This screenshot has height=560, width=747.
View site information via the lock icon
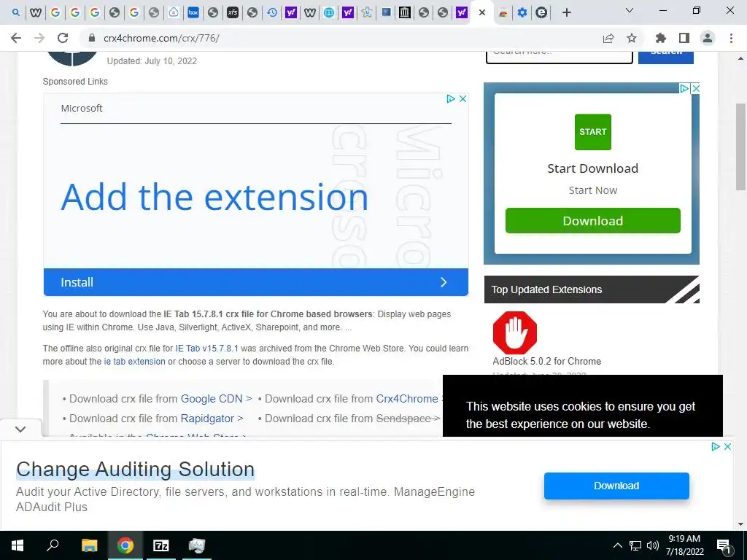pyautogui.click(x=93, y=38)
